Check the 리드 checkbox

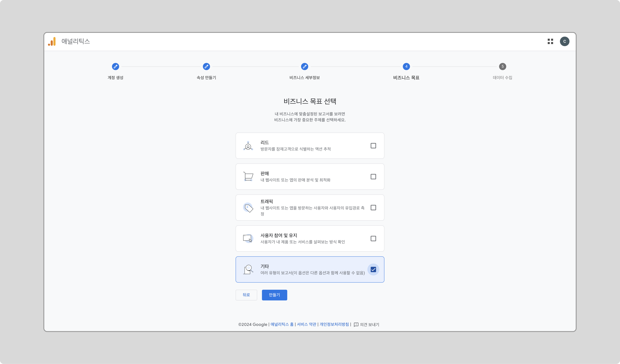tap(373, 146)
